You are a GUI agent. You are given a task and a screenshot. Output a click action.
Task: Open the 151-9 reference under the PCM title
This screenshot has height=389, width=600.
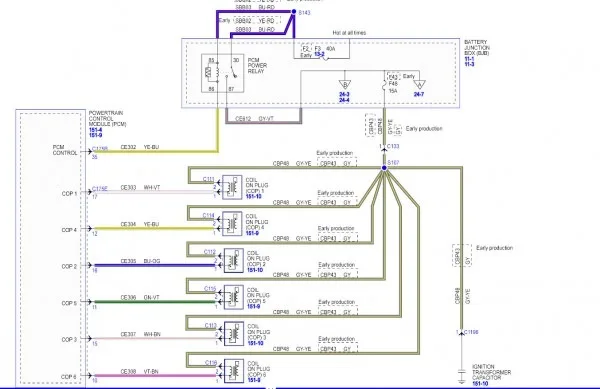pos(95,135)
